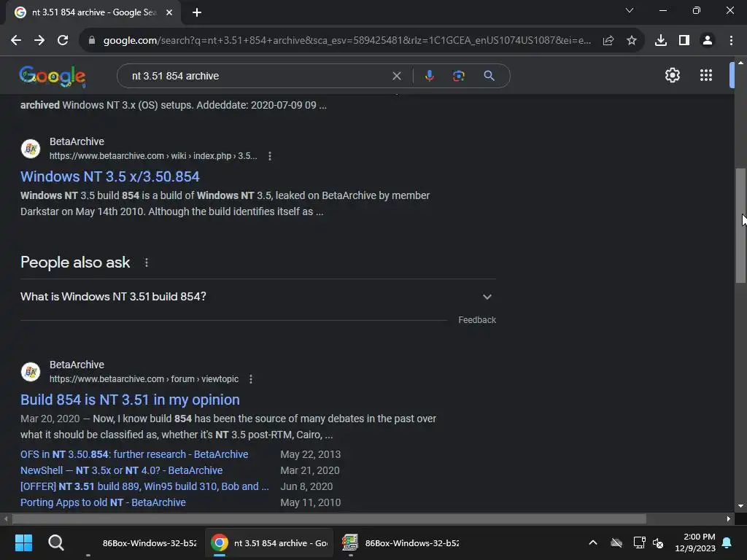Viewport: 747px width, 560px height.
Task: Click the horizontal scrollbar thumb
Action: (x=329, y=518)
